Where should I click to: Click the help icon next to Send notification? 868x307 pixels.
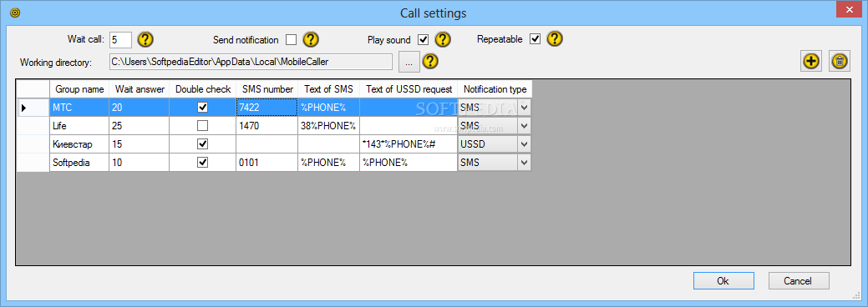(311, 39)
